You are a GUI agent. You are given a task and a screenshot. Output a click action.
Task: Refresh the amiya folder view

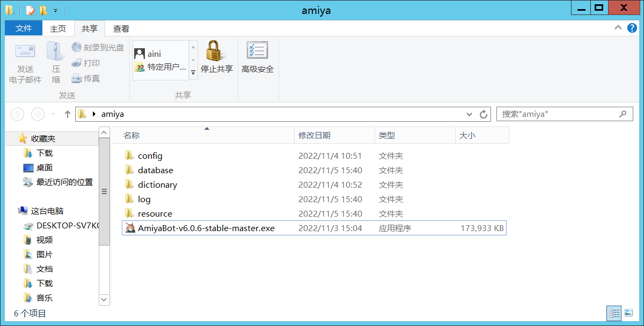tap(482, 114)
